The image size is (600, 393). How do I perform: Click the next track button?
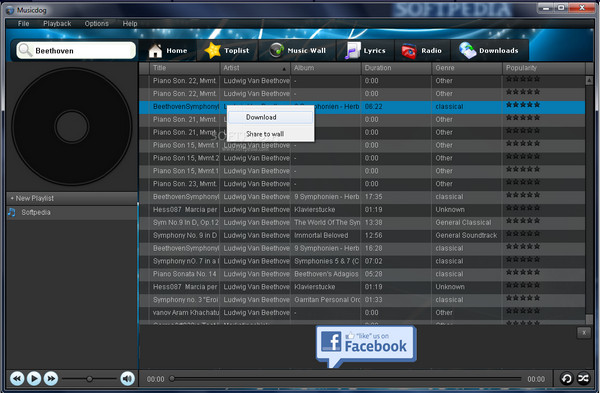click(51, 378)
